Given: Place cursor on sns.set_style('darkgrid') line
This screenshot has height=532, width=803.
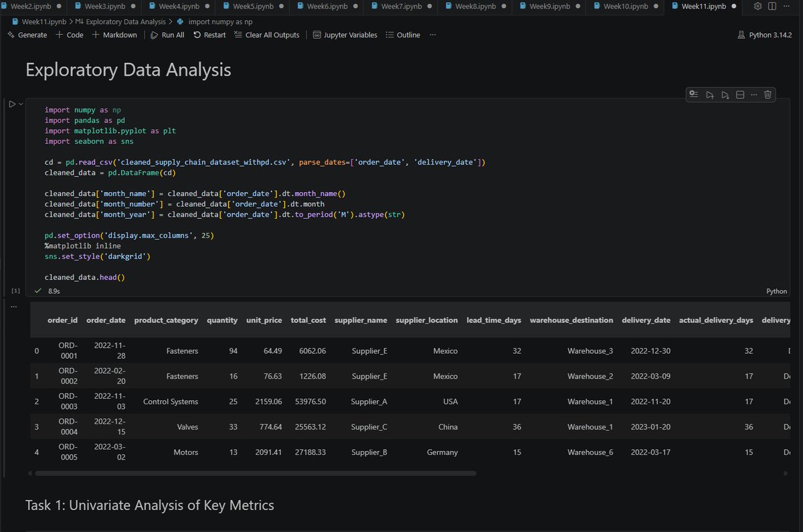Looking at the screenshot, I should (98, 256).
